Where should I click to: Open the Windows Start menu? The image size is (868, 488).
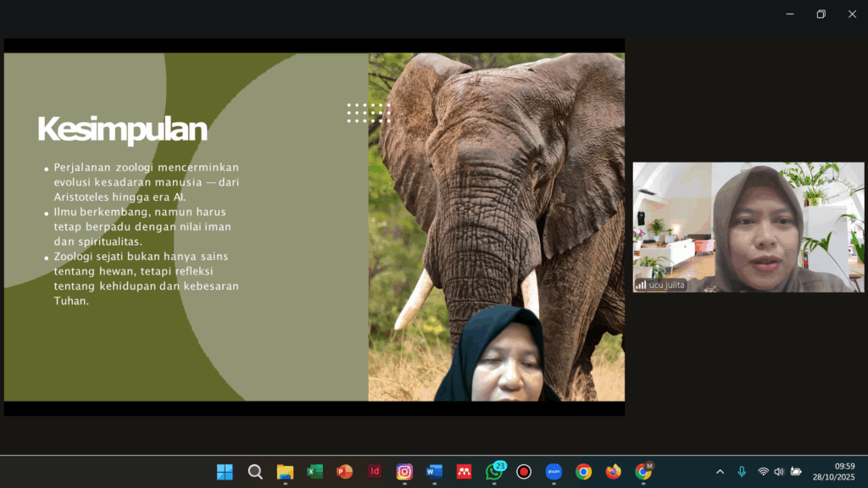225,472
